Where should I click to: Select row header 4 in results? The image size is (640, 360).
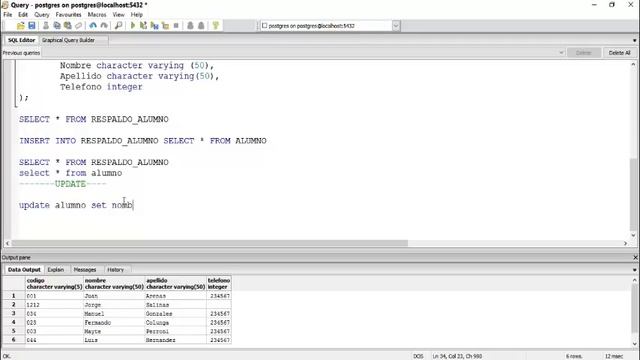click(x=13, y=322)
